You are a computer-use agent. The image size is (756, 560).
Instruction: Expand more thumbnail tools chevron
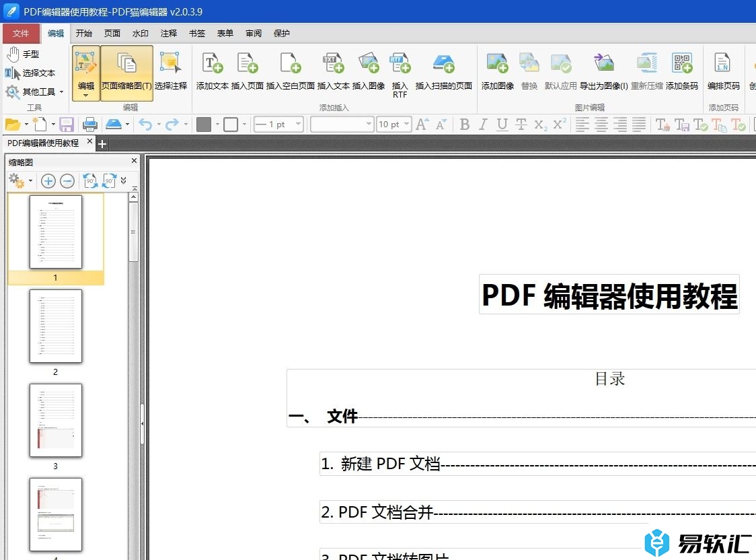[x=124, y=180]
